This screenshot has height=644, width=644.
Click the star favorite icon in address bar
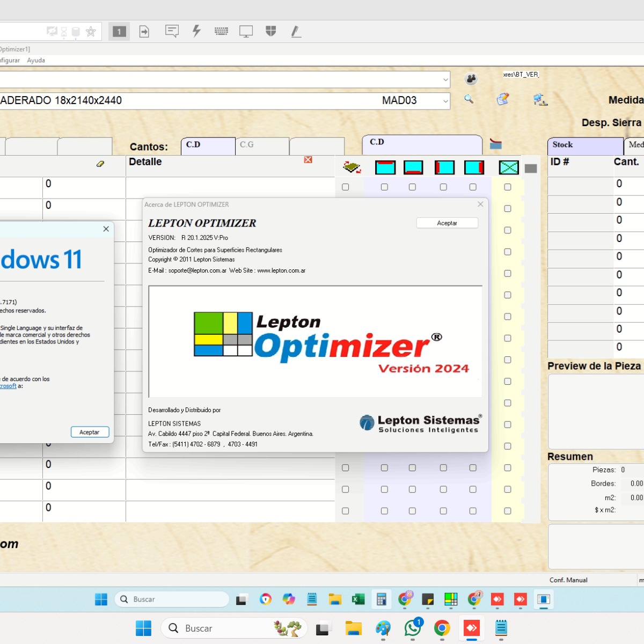pyautogui.click(x=91, y=32)
